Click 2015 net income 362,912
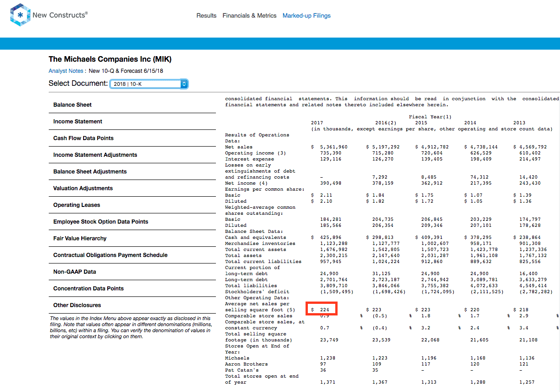The image size is (560, 392). [x=432, y=183]
